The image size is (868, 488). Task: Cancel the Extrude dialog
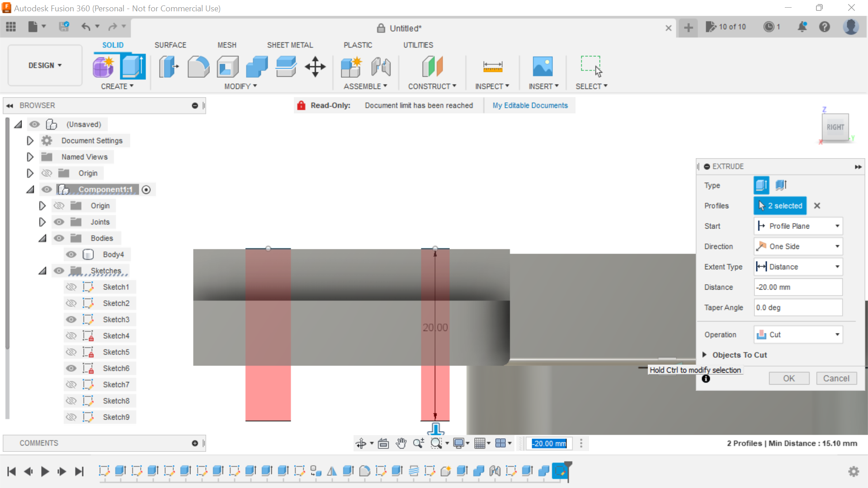click(x=836, y=378)
